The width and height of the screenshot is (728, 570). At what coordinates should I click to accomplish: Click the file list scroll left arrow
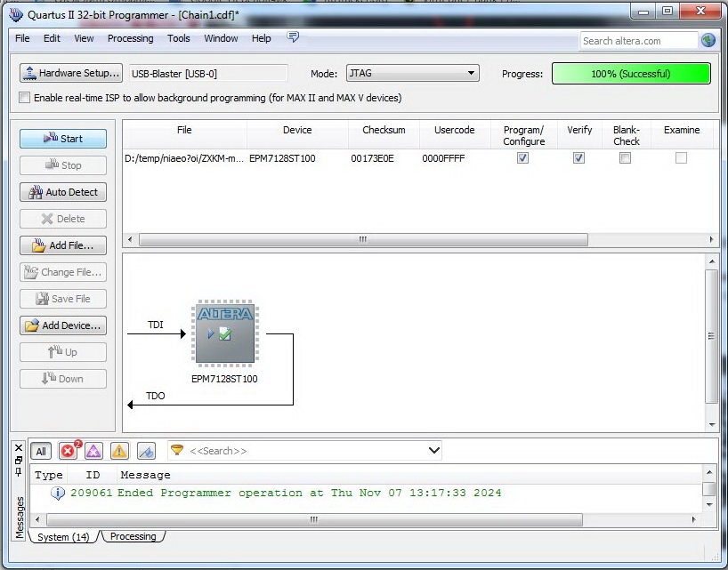(130, 239)
